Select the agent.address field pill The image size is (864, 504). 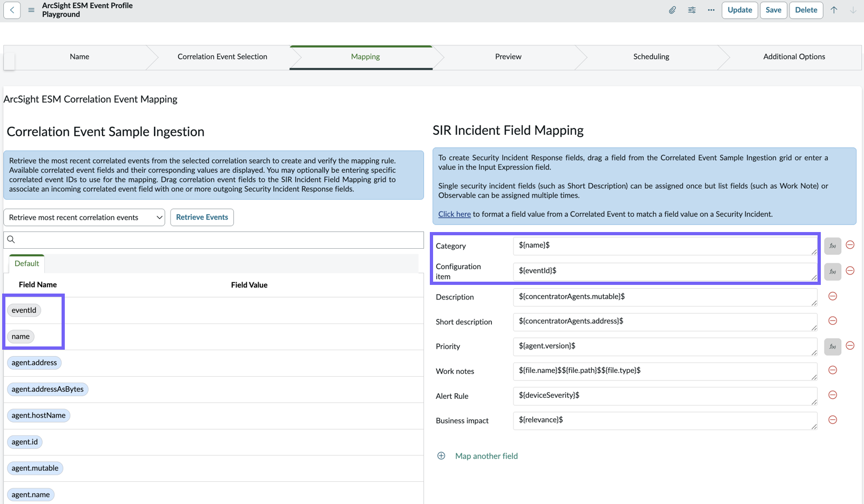(x=34, y=363)
